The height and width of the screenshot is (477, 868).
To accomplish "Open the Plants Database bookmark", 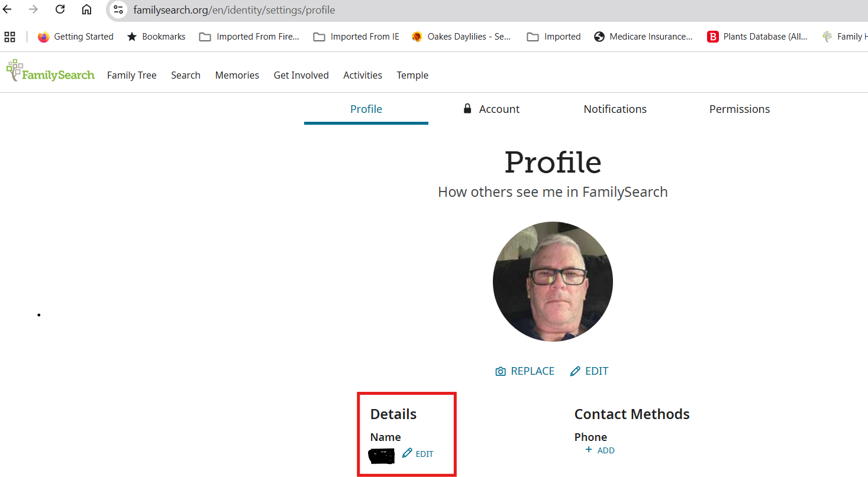I will coord(757,37).
